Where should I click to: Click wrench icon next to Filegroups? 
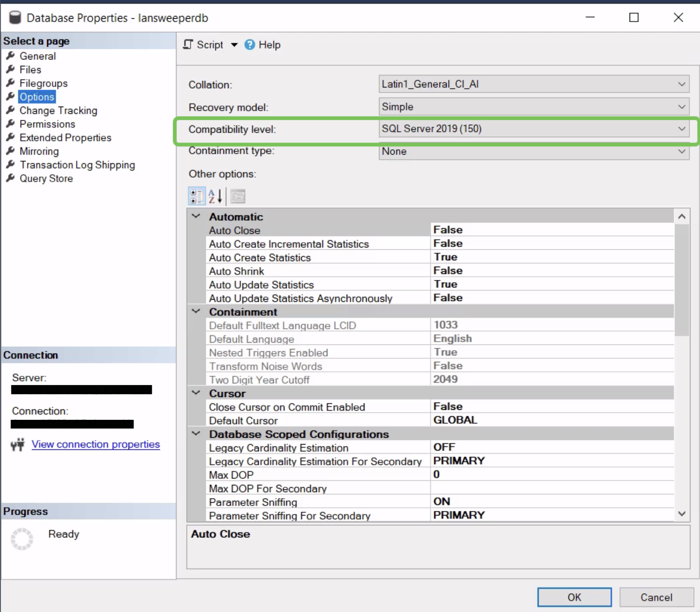click(11, 83)
